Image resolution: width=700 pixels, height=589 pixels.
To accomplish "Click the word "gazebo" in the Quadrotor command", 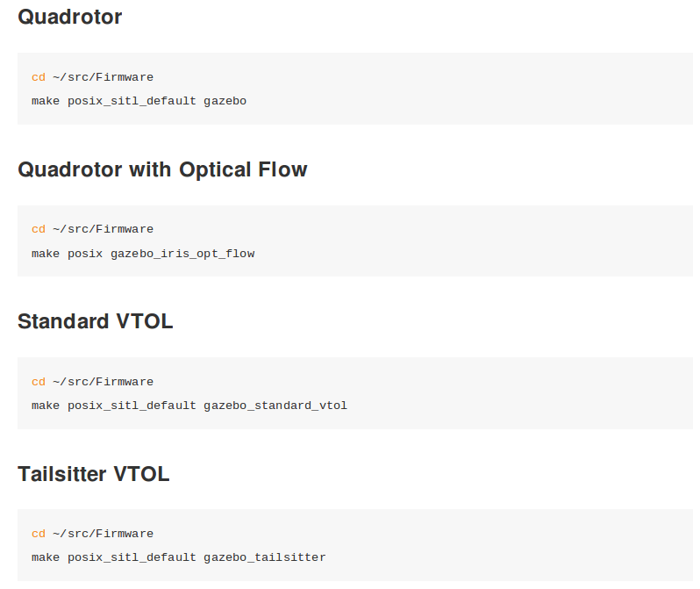I will tap(225, 101).
